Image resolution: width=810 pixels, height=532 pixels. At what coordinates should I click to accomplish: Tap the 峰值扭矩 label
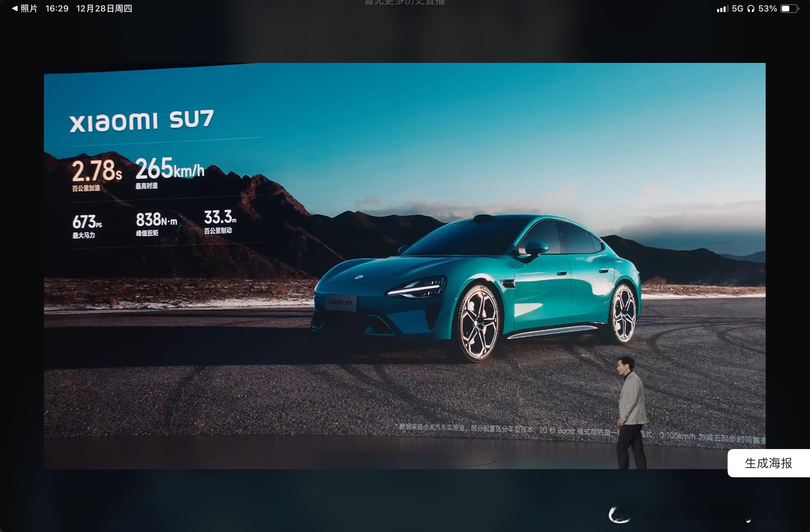[147, 233]
